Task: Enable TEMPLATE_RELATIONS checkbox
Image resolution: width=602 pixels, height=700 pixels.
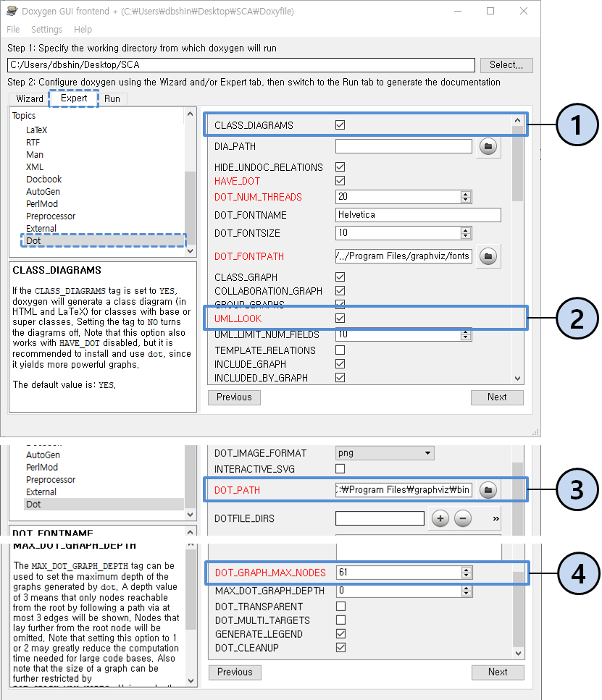Action: tap(340, 350)
